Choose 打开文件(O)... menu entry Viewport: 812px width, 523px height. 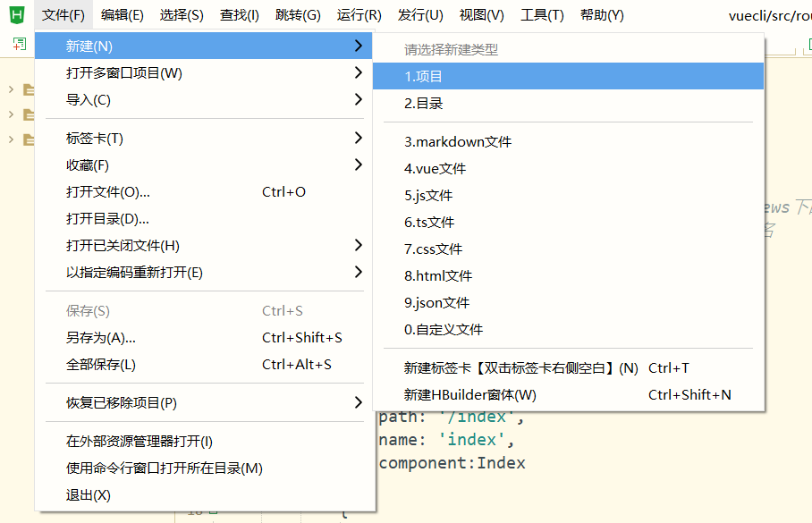[x=204, y=191]
